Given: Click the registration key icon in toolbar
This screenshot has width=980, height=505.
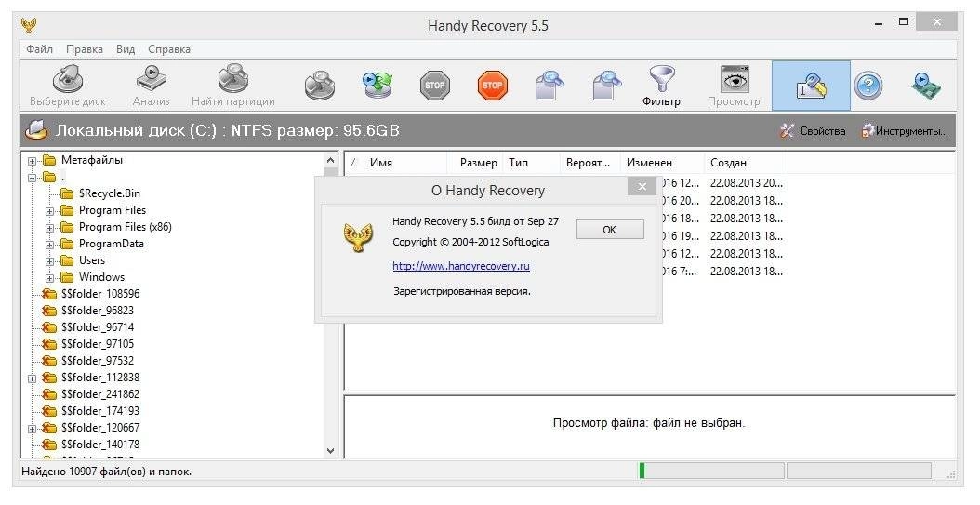Looking at the screenshot, I should 812,86.
